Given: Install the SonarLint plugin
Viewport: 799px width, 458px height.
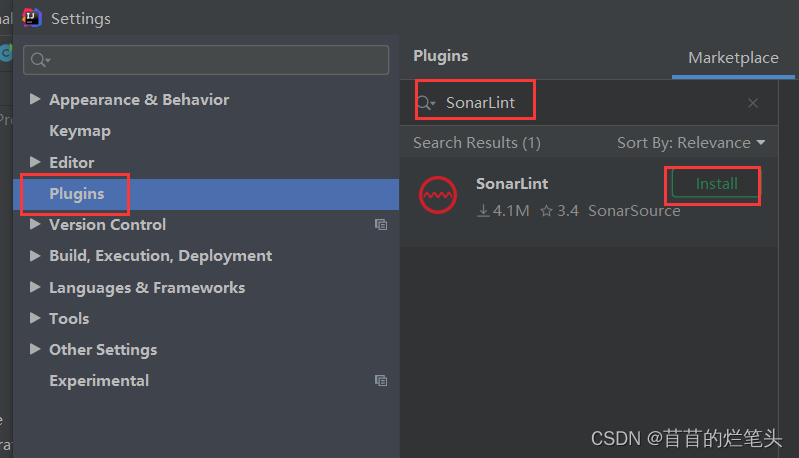Looking at the screenshot, I should (716, 184).
